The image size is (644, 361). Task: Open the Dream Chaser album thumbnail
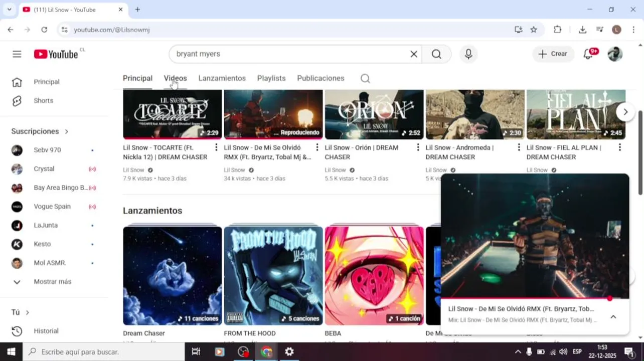point(172,276)
